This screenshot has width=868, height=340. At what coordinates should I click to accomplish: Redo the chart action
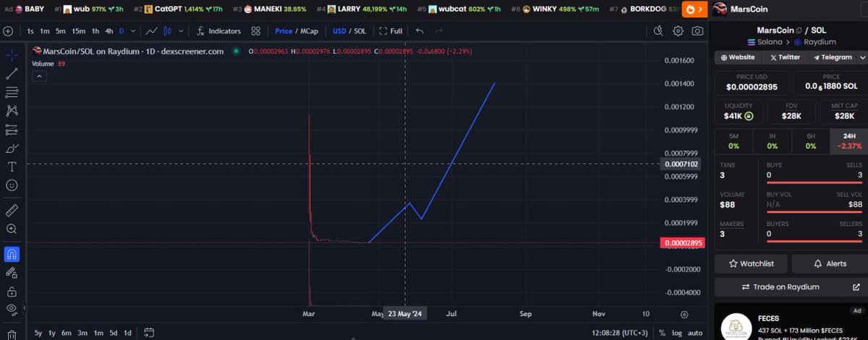tap(439, 31)
